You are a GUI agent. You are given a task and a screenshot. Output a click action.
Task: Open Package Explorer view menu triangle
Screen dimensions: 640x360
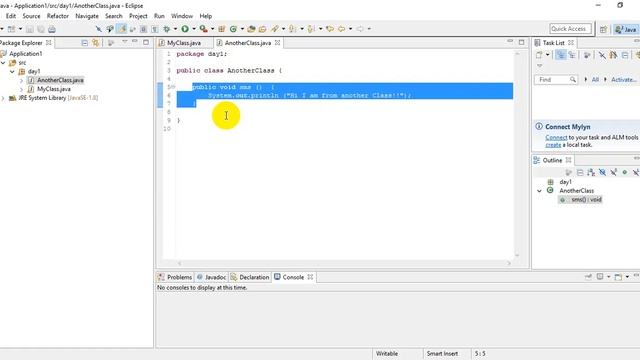(124, 42)
